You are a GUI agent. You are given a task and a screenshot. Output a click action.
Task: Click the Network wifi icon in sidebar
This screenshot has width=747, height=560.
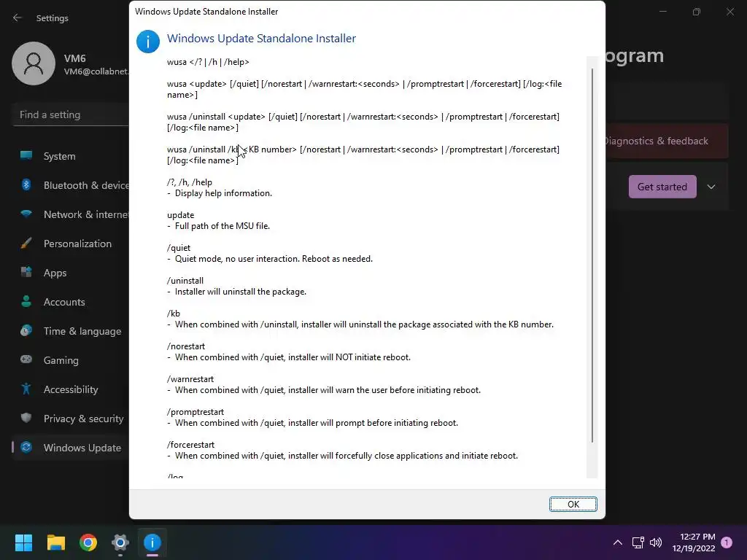pos(26,214)
